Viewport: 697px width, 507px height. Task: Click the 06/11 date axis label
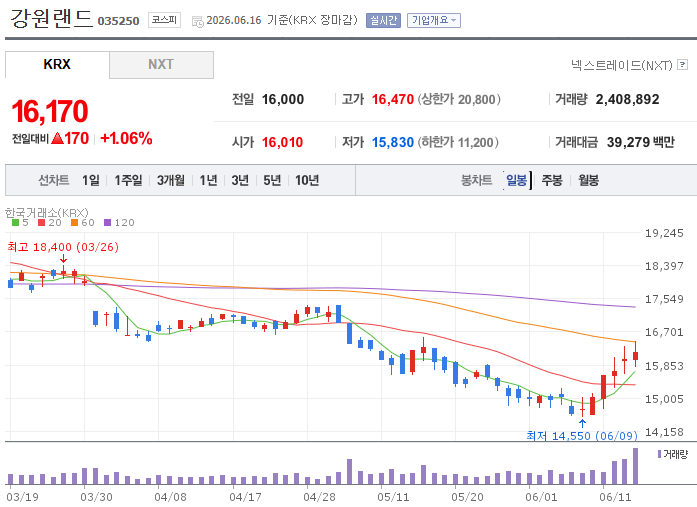tap(615, 497)
